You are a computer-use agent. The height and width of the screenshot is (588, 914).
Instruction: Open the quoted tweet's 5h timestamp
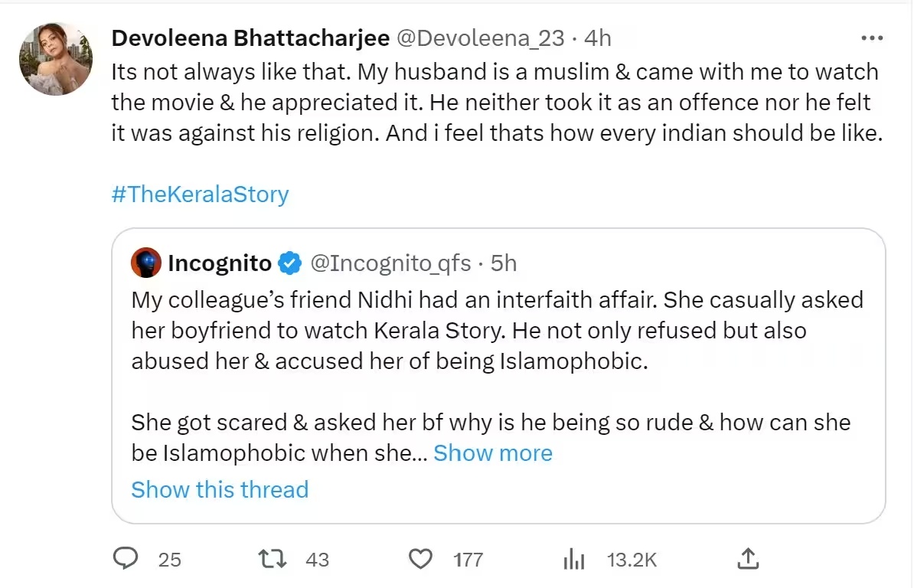[x=504, y=263]
